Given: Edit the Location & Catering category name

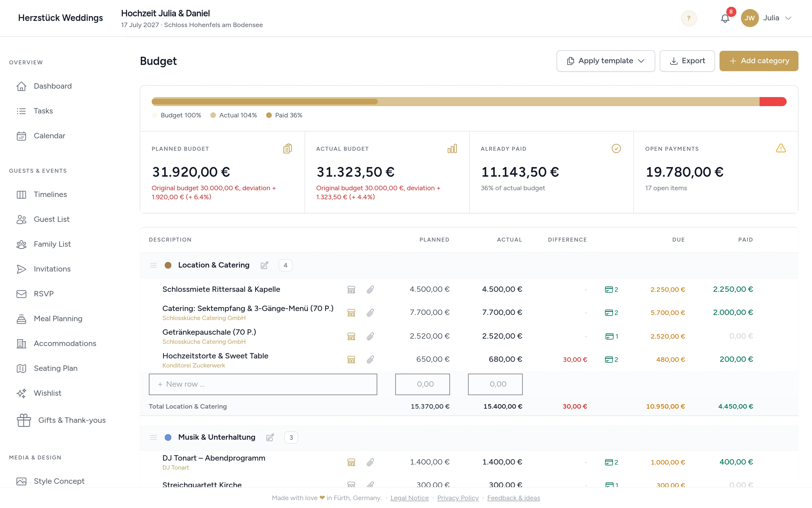Looking at the screenshot, I should pyautogui.click(x=264, y=265).
